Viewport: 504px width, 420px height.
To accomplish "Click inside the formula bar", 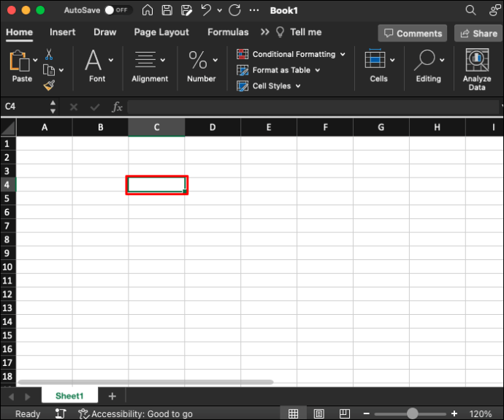I will [x=313, y=107].
